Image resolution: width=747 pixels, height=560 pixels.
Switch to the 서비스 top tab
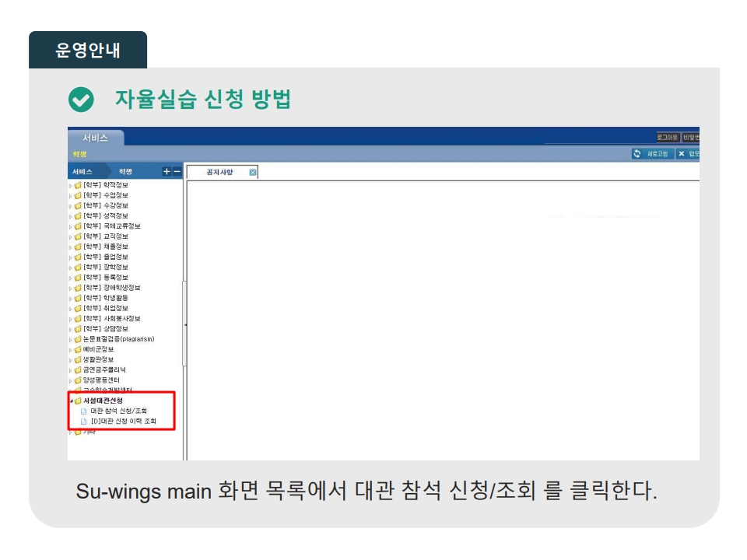click(x=95, y=138)
